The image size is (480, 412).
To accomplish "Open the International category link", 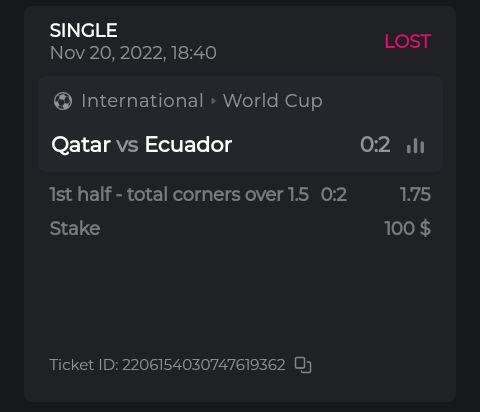I will pos(142,101).
